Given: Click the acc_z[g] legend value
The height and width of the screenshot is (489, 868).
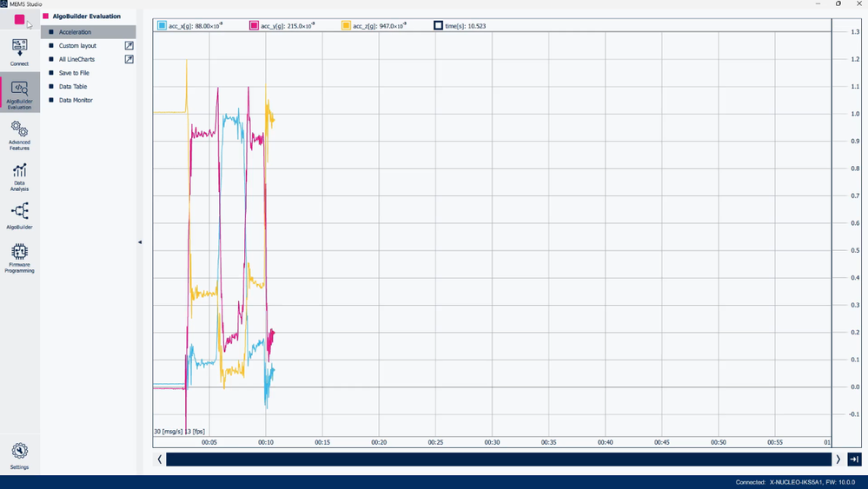Looking at the screenshot, I should pos(380,25).
